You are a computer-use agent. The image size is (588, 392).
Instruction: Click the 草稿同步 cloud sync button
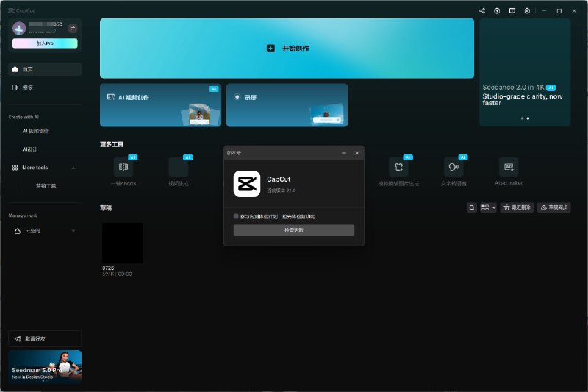(x=554, y=207)
